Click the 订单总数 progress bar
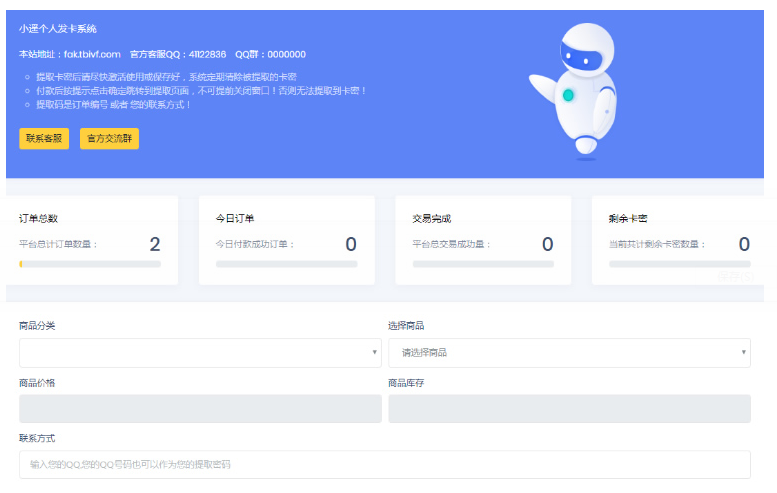 point(90,264)
